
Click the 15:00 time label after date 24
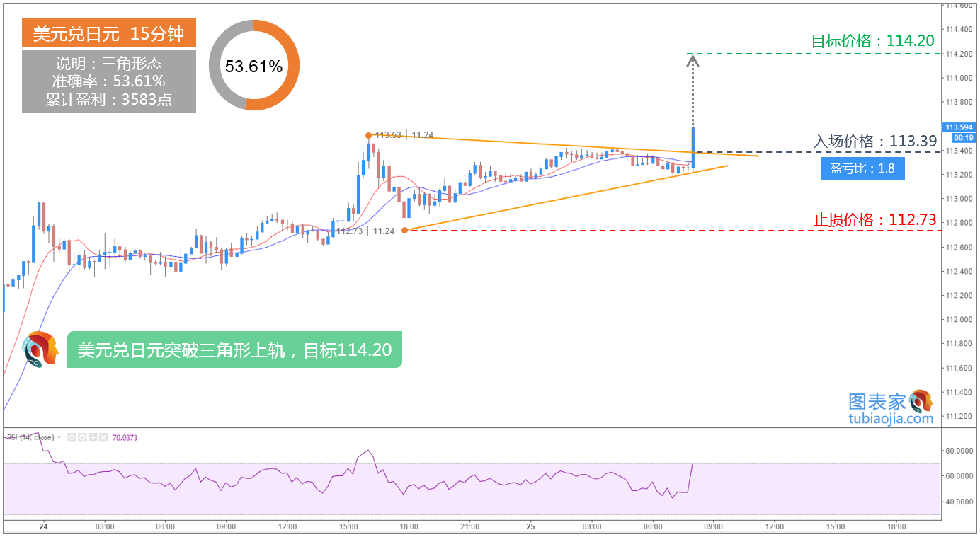click(x=348, y=526)
